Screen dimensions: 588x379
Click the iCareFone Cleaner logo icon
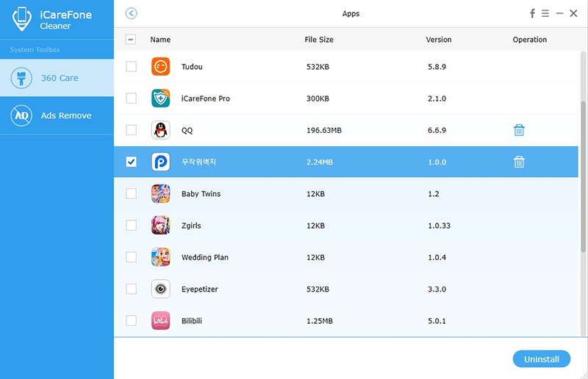point(22,19)
